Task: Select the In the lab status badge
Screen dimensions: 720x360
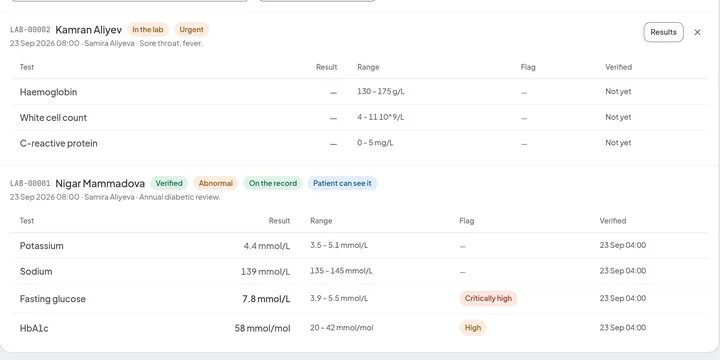Action: (148, 30)
